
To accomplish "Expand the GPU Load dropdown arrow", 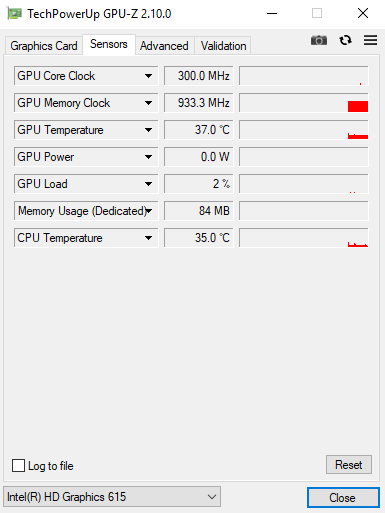I will point(149,184).
